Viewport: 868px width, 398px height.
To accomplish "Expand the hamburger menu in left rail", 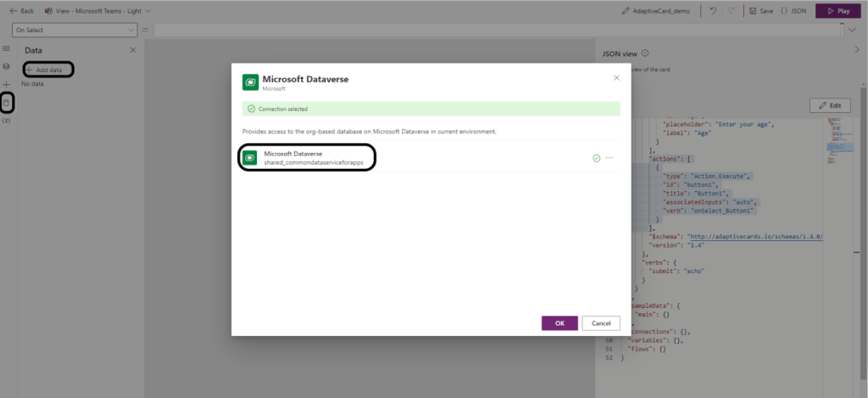I will pos(7,49).
